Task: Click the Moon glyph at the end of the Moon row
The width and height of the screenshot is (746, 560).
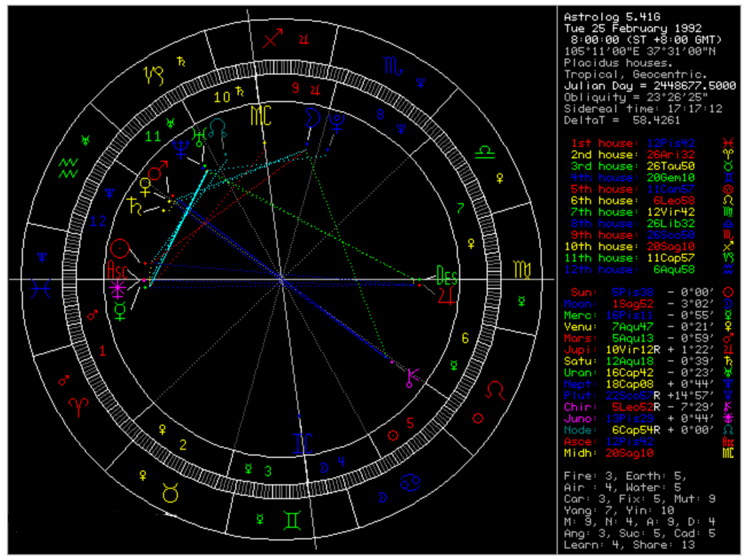Action: pos(728,304)
